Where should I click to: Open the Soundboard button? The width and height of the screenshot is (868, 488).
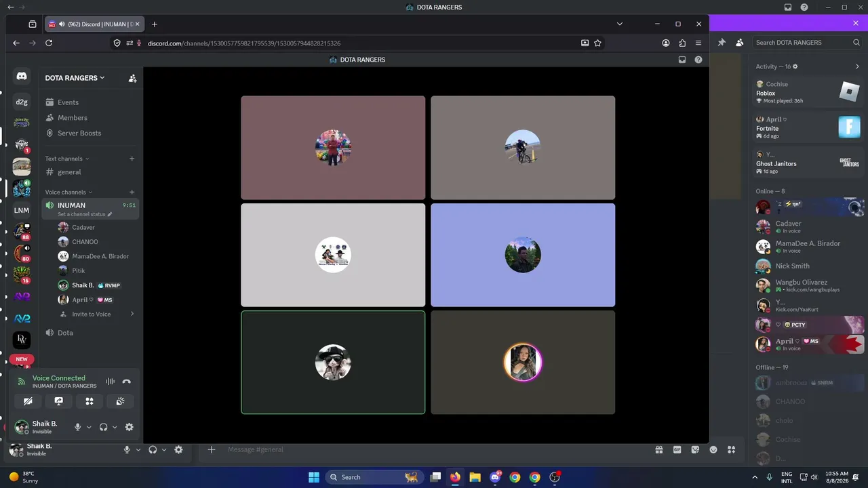pyautogui.click(x=120, y=401)
